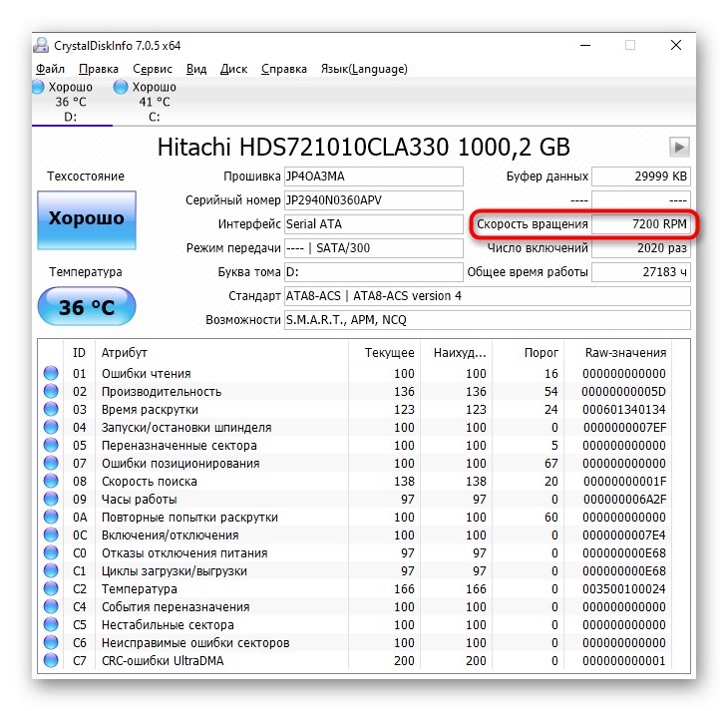Click status orb for C7 CRC-ошибки UltraDMA
The image size is (728, 711).
click(51, 660)
